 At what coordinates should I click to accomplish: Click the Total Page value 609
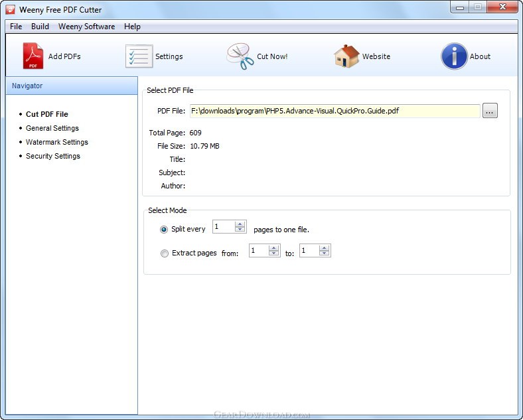[195, 133]
